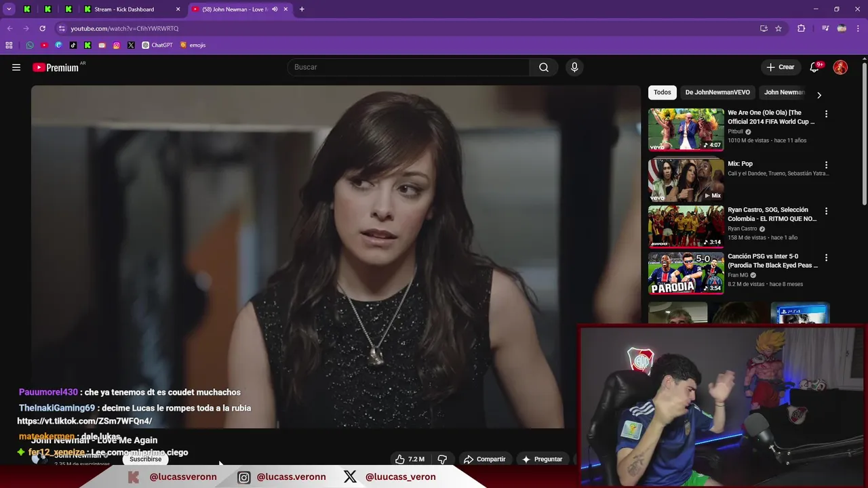Click the search magnifier button
868x488 pixels.
click(x=544, y=67)
